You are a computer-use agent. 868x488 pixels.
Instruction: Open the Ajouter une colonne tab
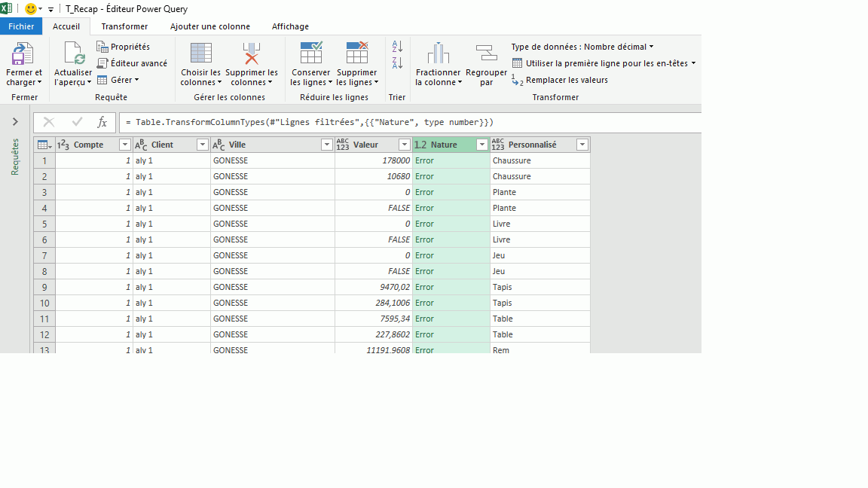[x=209, y=26]
